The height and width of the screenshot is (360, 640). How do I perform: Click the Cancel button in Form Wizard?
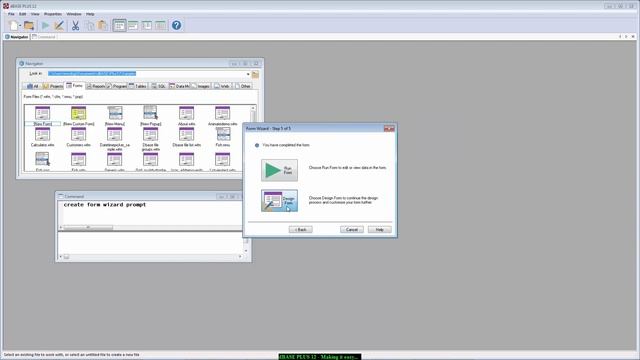tap(352, 230)
